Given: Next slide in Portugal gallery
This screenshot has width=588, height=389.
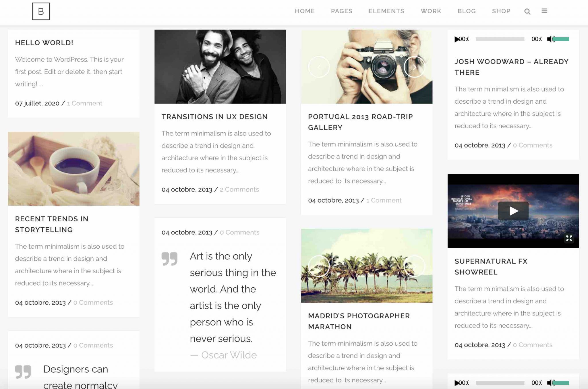Looking at the screenshot, I should [414, 67].
